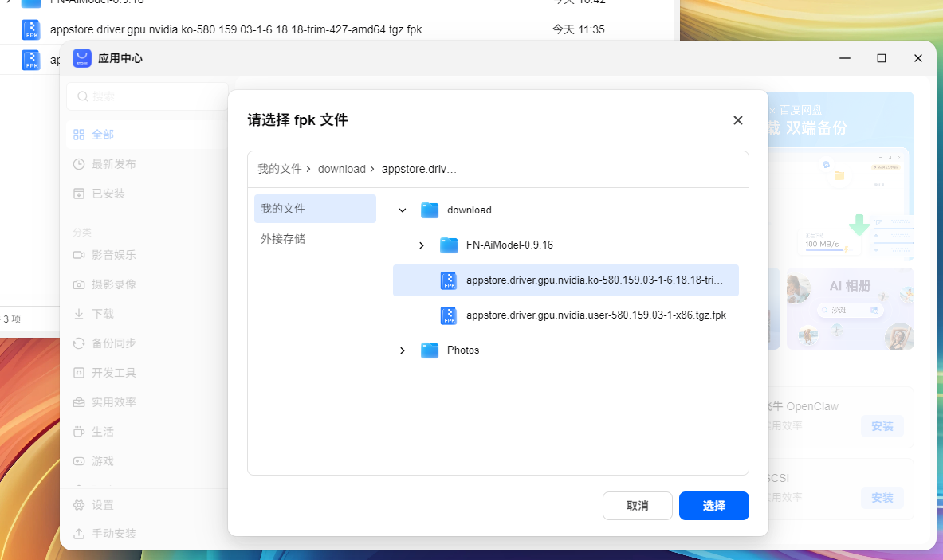The width and height of the screenshot is (943, 560).
Task: Click FPK icon of nvidia.ko in file manager
Action: point(31,29)
